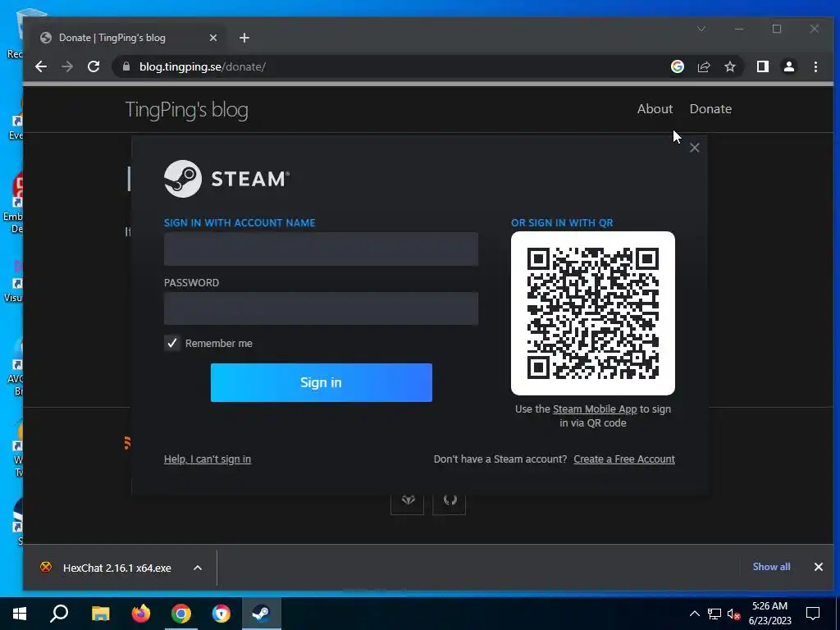Open the Windows Start menu
The width and height of the screenshot is (840, 630).
20,614
